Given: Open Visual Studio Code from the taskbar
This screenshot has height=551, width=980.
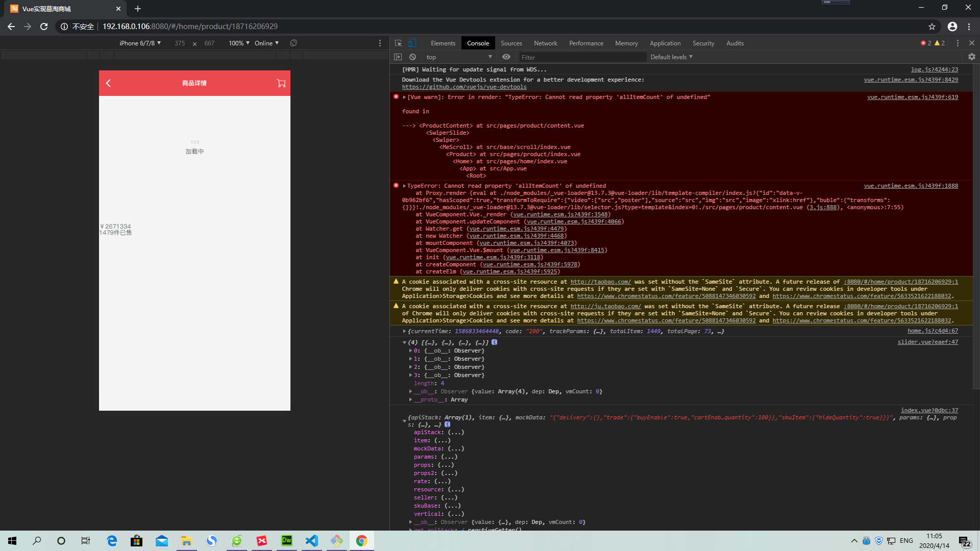Looking at the screenshot, I should coord(312,541).
